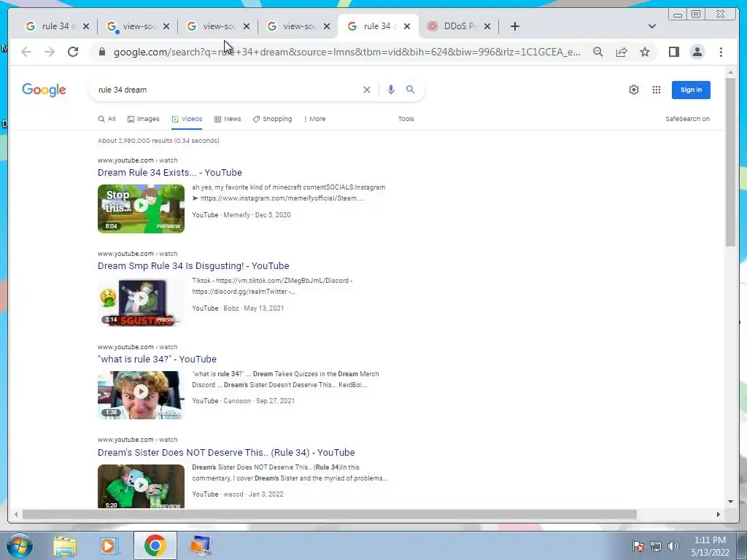Click the horizontal scrollbar thumb
This screenshot has height=560, width=747.
pyautogui.click(x=329, y=514)
